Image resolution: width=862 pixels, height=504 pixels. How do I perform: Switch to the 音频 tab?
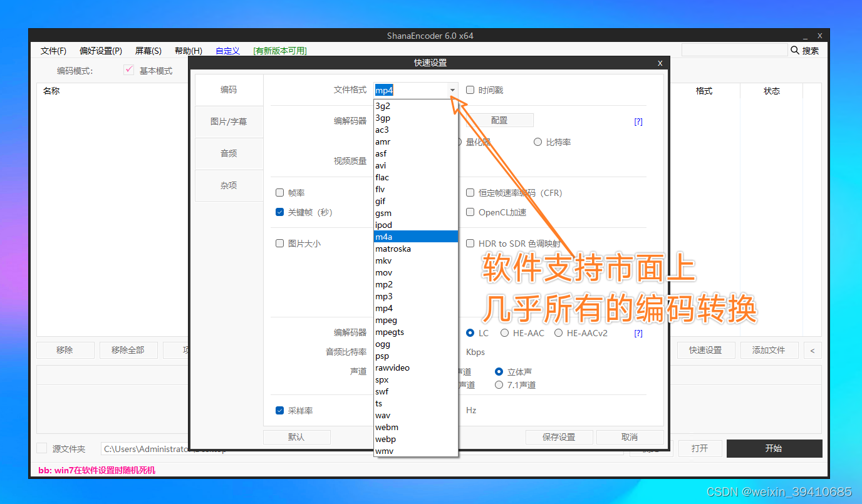pos(229,153)
